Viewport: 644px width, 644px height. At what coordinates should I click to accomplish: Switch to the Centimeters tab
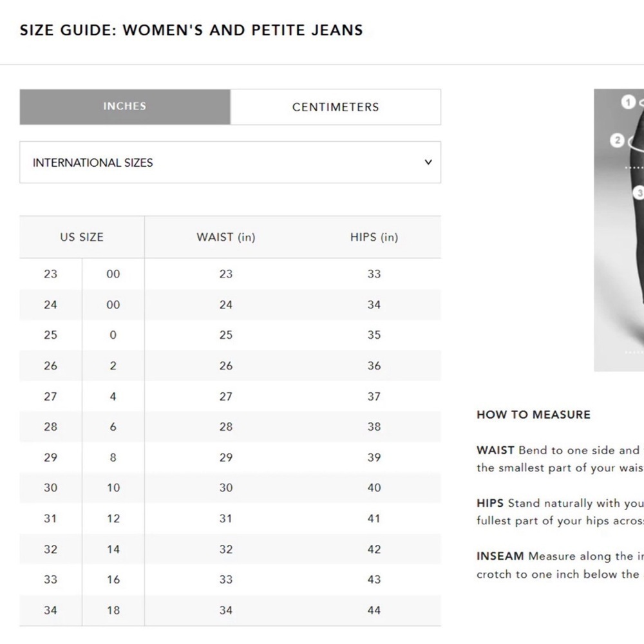(336, 107)
